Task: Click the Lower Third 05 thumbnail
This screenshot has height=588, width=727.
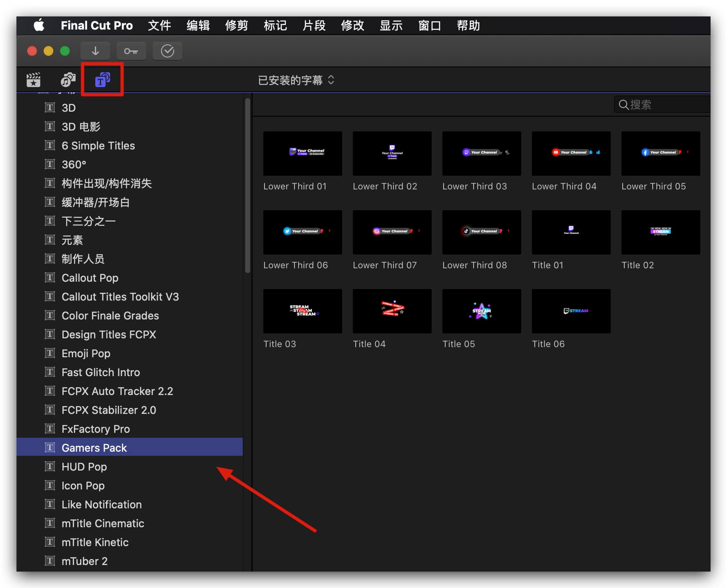Action: pyautogui.click(x=661, y=154)
